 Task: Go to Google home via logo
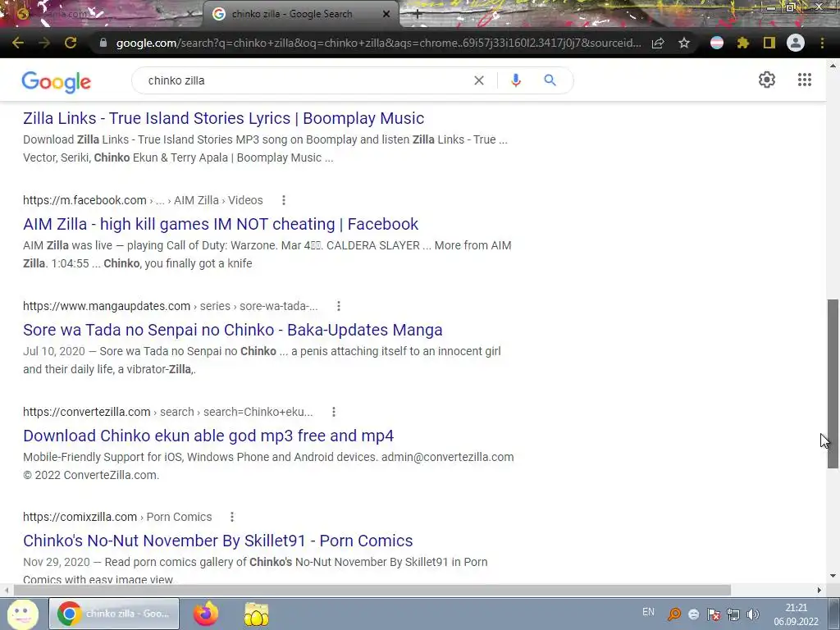point(57,81)
